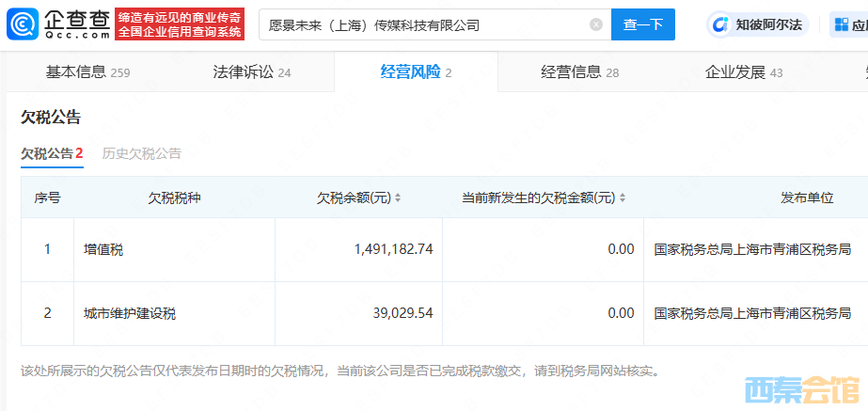Click the company name search input field
Screen dimensions: 868x411
(x=423, y=25)
